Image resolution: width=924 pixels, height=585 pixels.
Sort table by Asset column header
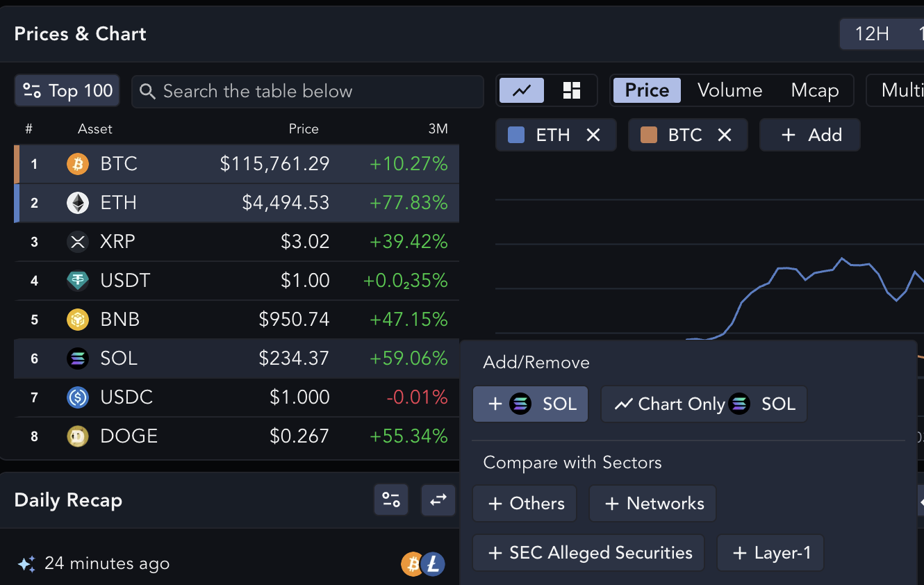[x=95, y=129]
